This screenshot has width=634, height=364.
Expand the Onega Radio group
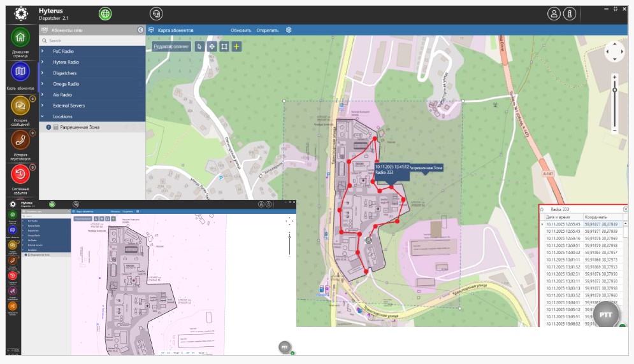coord(42,84)
